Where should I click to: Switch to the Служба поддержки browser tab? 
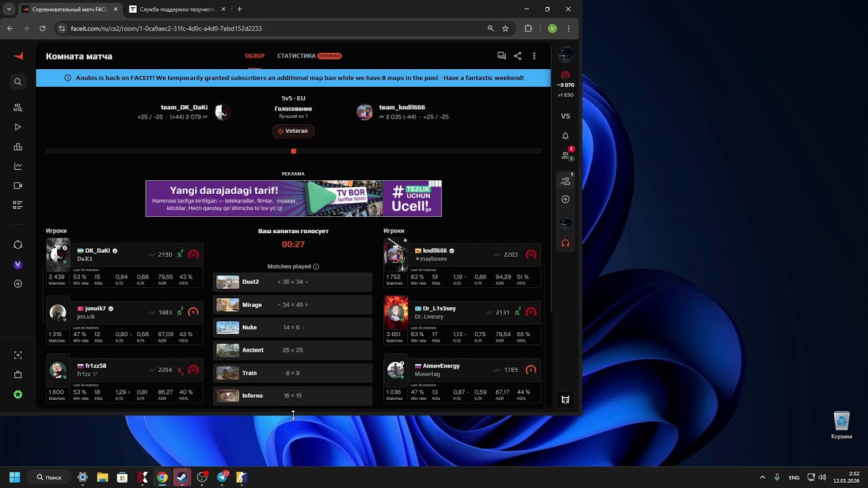coord(176,9)
